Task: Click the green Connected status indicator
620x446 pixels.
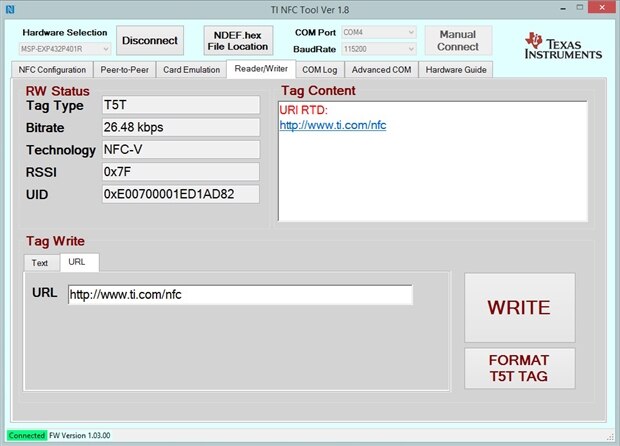Action: click(x=27, y=435)
